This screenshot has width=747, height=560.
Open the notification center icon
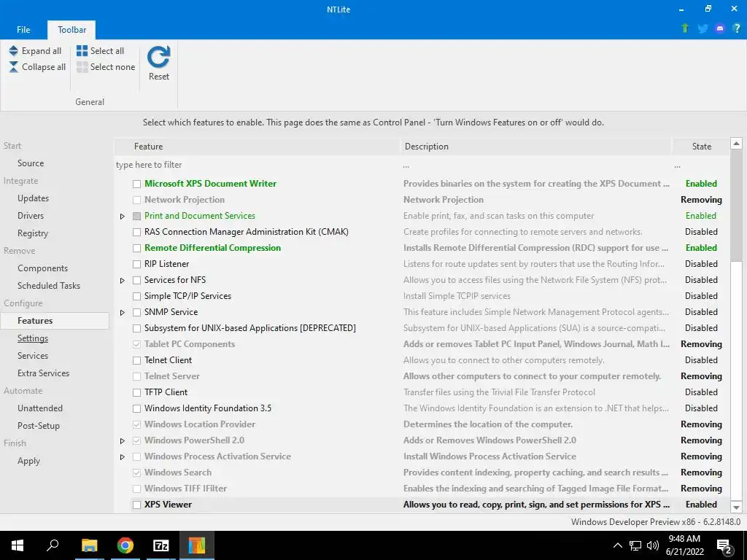(x=724, y=546)
